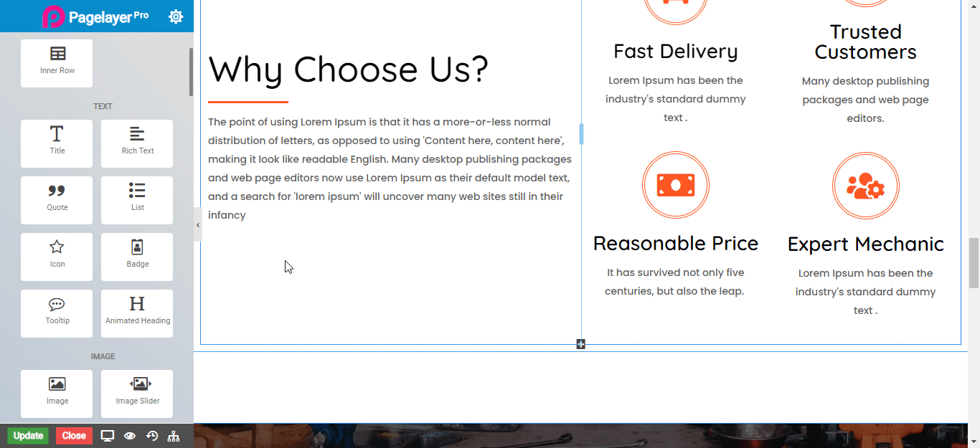Screen dimensions: 980x448
Task: Toggle preview eye icon
Action: [130, 436]
